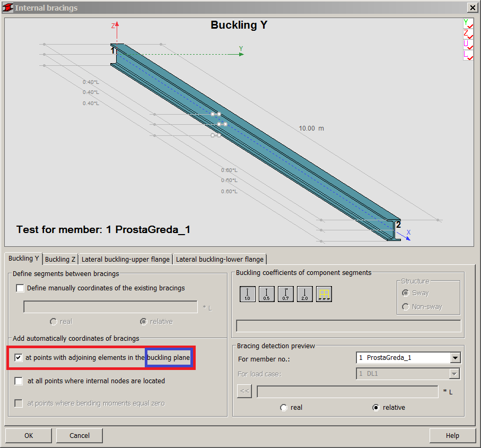Click the << transfer button

[244, 391]
